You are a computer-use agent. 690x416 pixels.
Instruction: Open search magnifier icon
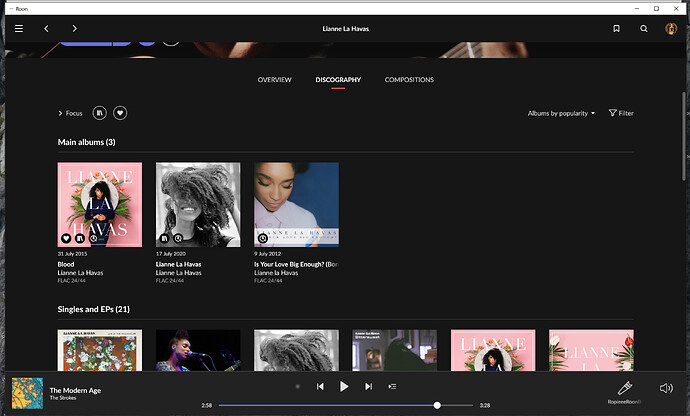(644, 29)
